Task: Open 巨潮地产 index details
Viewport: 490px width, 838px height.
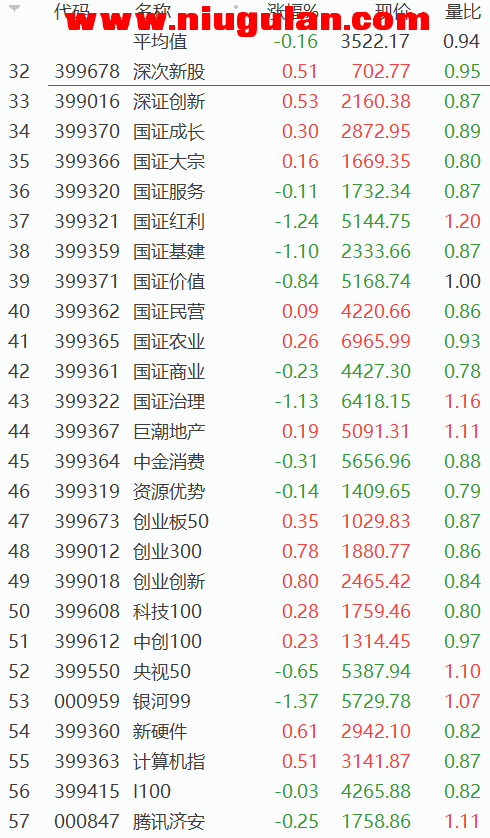Action: point(169,431)
